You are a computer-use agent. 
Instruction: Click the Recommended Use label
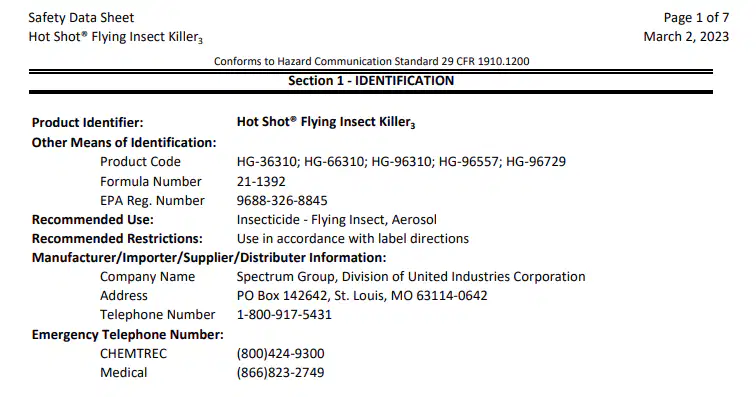93,220
